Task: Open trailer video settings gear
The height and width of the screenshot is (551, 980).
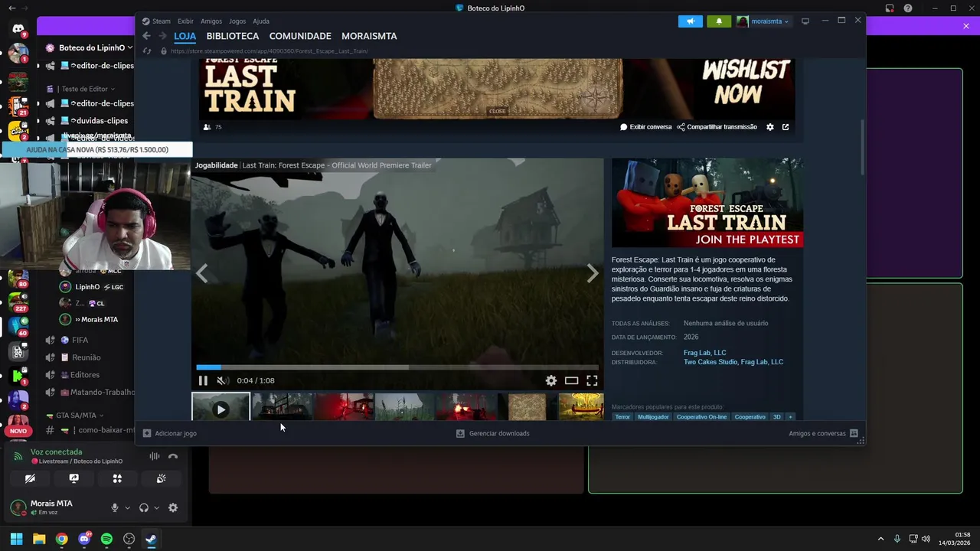Action: 550,380
